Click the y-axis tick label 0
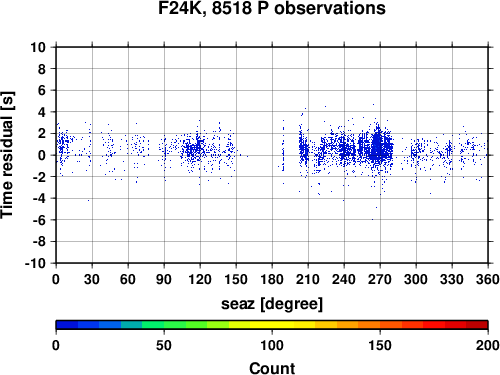 pyautogui.click(x=42, y=155)
